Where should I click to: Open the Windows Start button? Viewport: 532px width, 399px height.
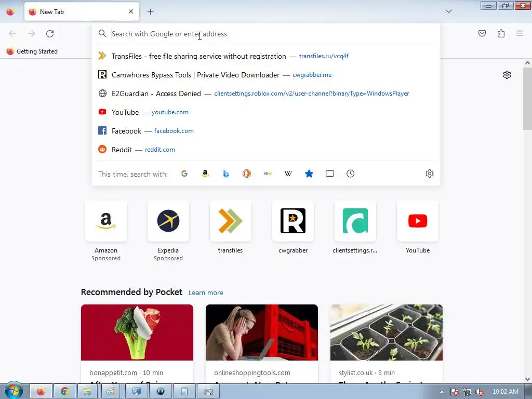pos(13,391)
